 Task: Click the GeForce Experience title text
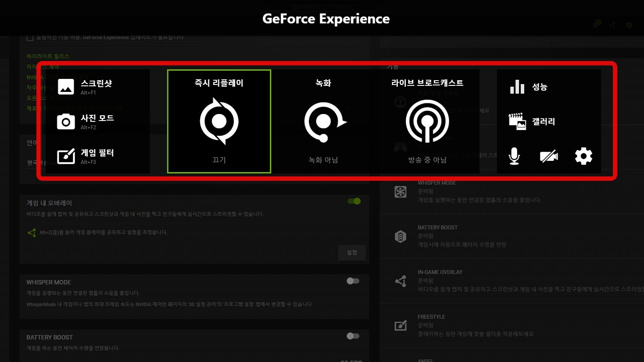click(x=326, y=19)
